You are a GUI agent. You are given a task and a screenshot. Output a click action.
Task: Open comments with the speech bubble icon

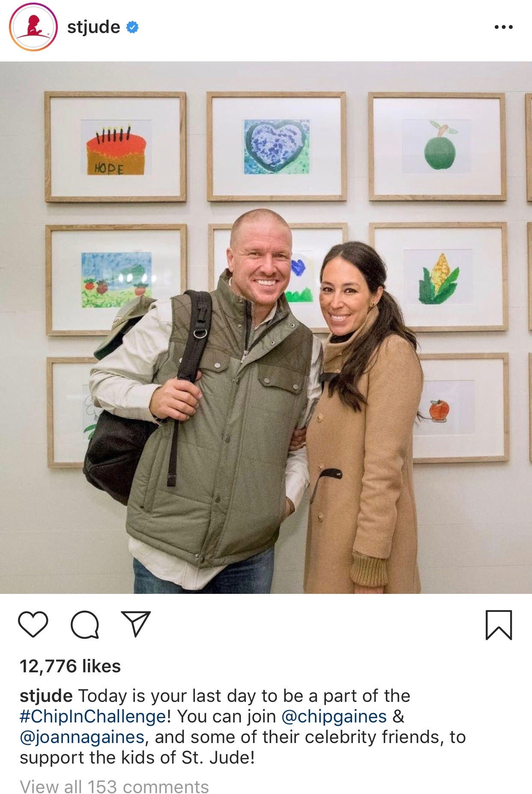pos(85,624)
